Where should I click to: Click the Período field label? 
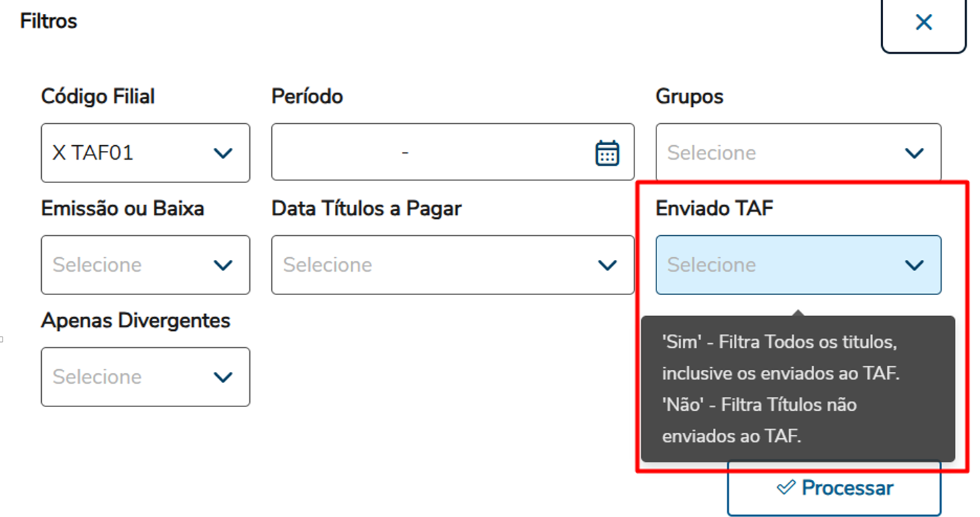click(307, 97)
